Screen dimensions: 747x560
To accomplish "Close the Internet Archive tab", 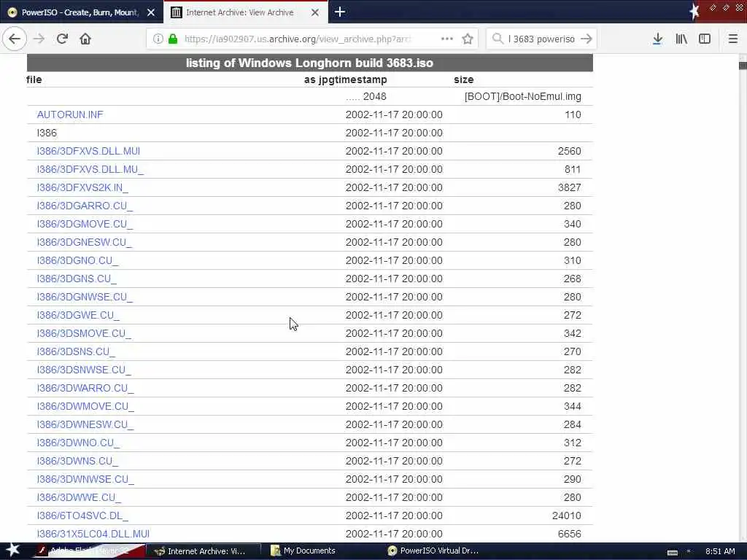I will coord(315,12).
